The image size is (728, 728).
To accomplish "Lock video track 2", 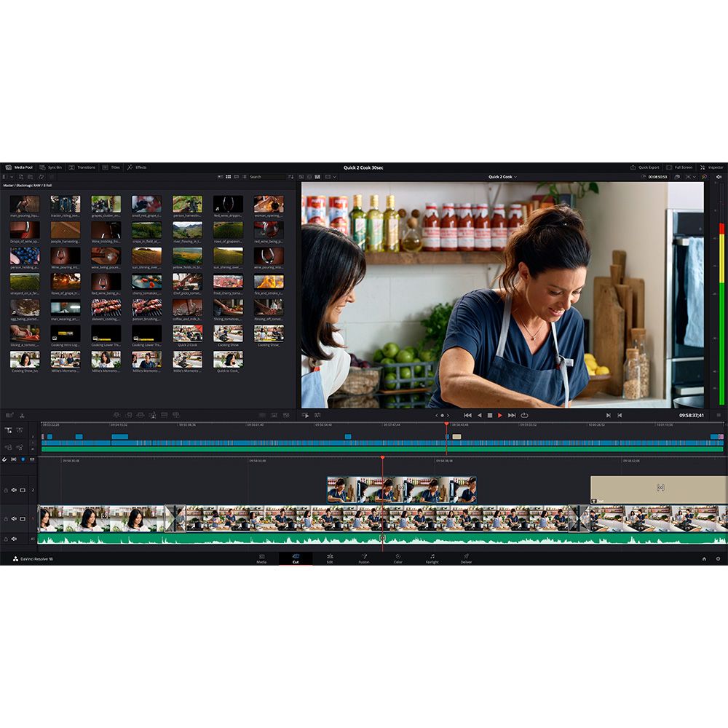I will point(6,490).
